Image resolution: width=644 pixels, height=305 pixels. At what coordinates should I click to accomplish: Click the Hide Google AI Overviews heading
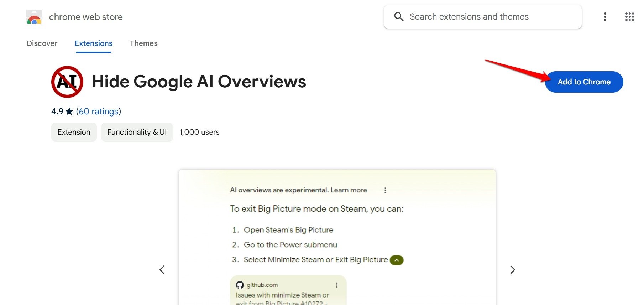[199, 82]
